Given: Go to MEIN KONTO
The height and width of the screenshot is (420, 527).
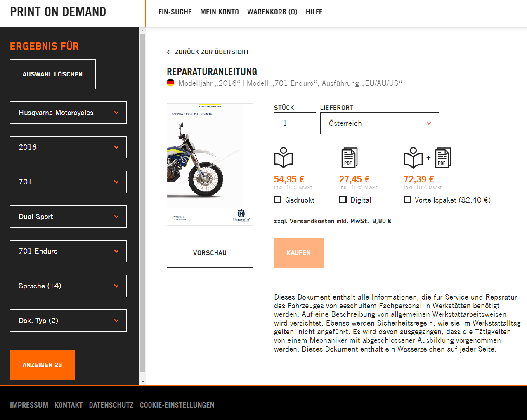Looking at the screenshot, I should (220, 12).
